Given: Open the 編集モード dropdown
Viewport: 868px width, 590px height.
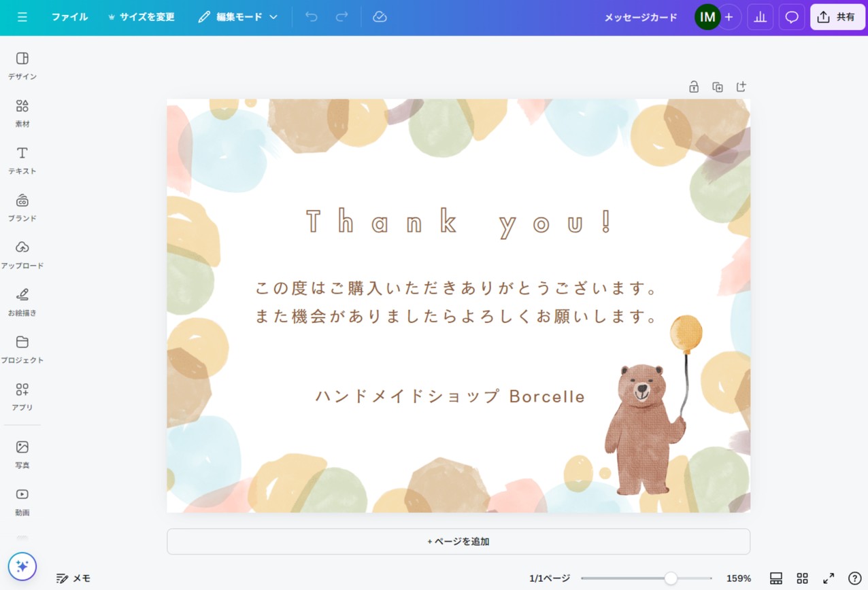Looking at the screenshot, I should coord(237,17).
